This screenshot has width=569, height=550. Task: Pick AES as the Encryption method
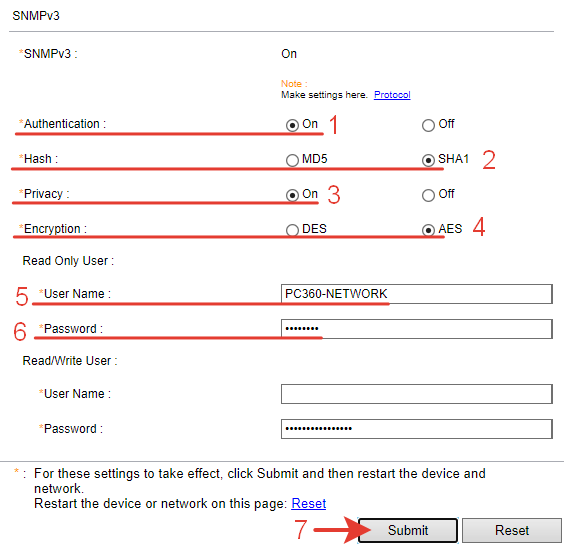(428, 230)
